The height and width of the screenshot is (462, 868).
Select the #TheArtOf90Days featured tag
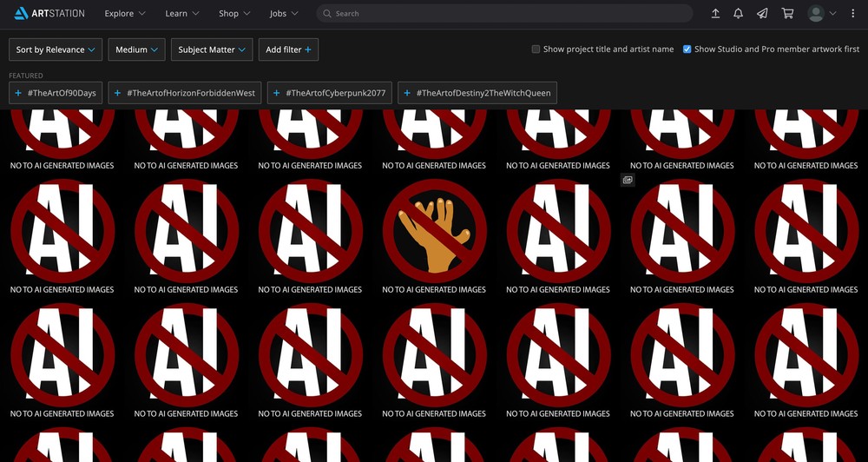(56, 93)
